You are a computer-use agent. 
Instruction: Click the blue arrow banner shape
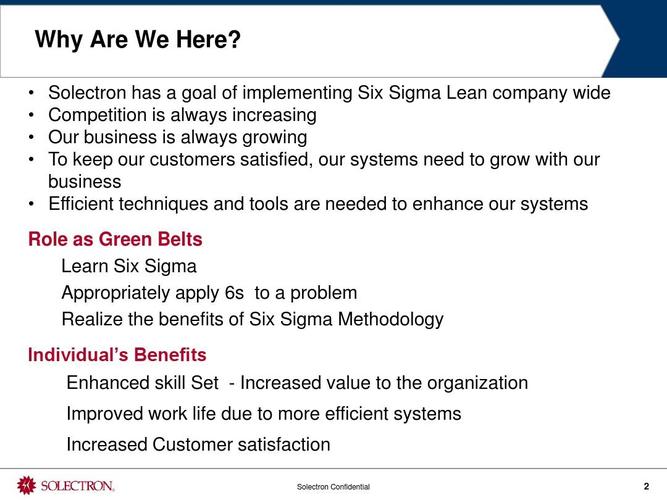(x=634, y=41)
